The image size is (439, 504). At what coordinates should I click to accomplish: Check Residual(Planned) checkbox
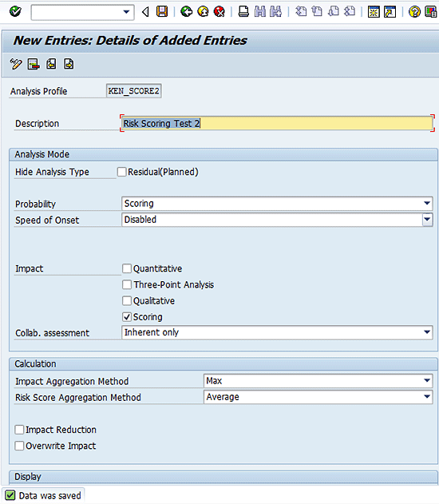(x=121, y=172)
